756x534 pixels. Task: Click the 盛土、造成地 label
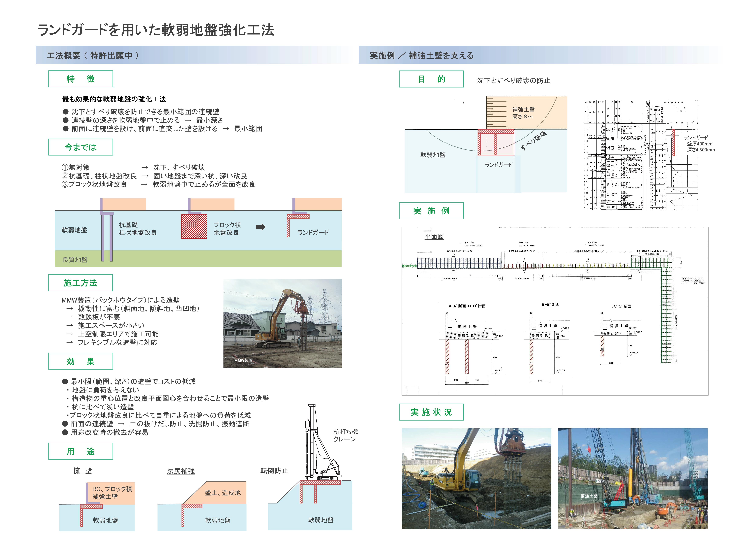pyautogui.click(x=223, y=493)
